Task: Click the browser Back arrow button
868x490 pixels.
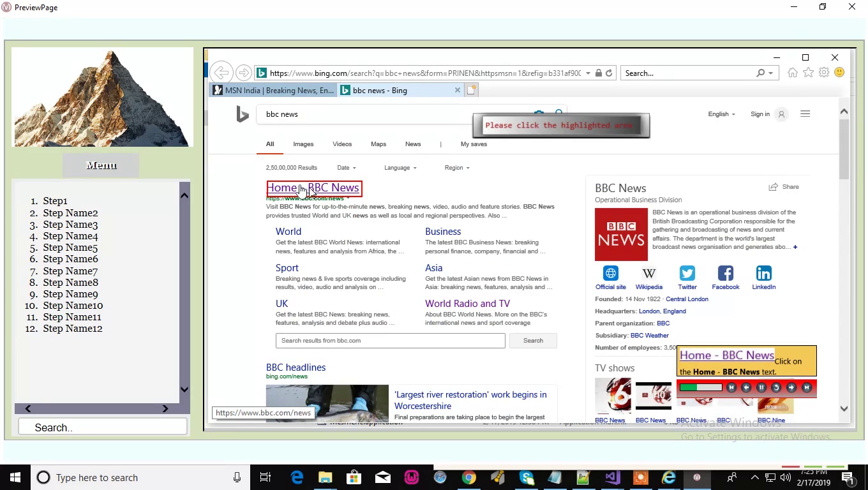Action: [221, 73]
